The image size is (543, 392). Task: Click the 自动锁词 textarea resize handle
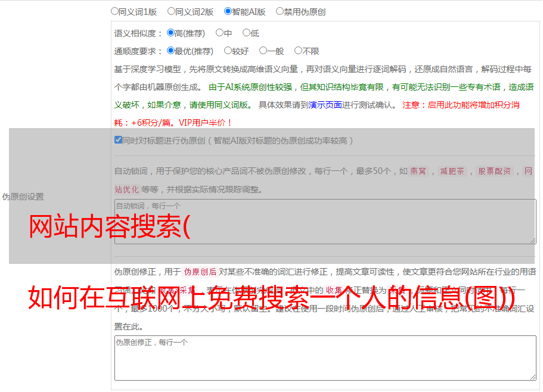(533, 241)
